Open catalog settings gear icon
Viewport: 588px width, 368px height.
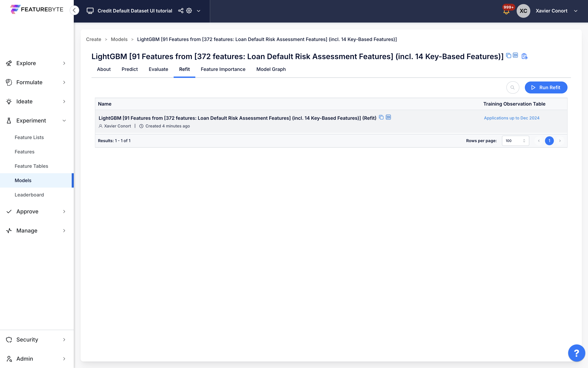click(189, 11)
